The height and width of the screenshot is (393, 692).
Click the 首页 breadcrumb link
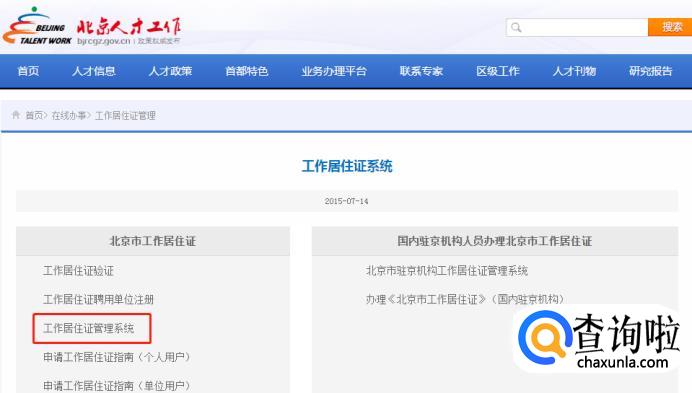click(34, 116)
